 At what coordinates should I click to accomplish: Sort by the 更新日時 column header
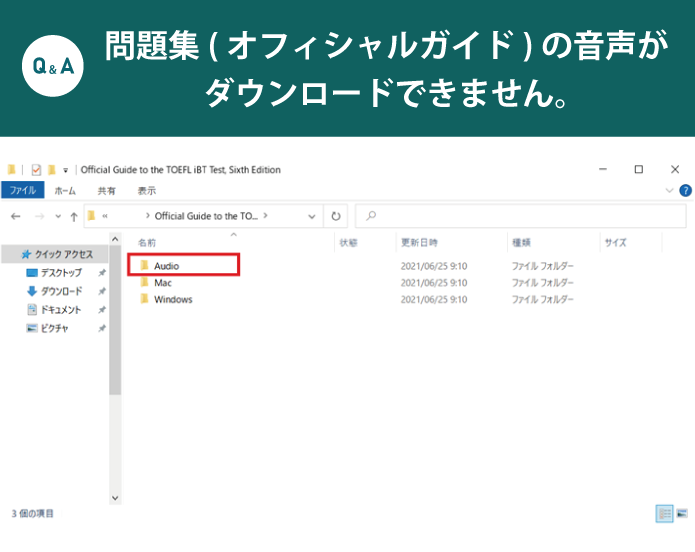[419, 243]
